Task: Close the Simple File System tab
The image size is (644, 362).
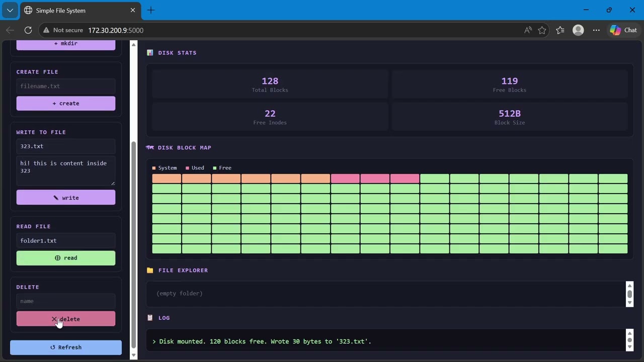Action: [133, 10]
